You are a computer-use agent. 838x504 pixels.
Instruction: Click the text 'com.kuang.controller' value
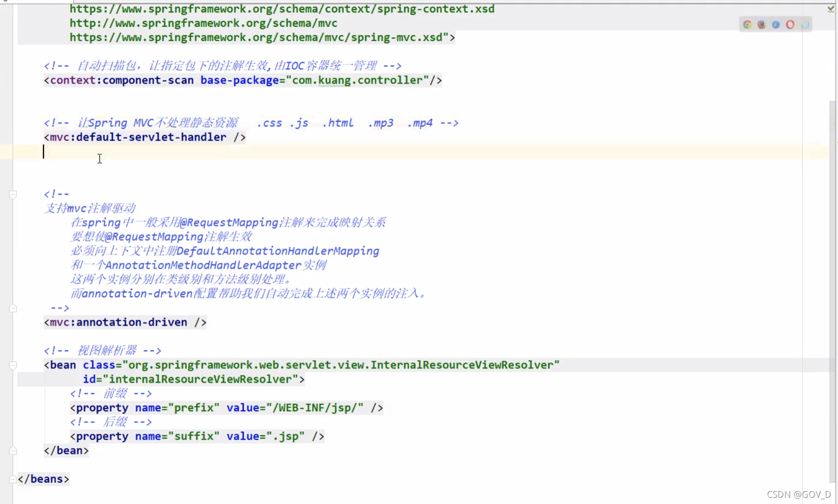(x=357, y=80)
